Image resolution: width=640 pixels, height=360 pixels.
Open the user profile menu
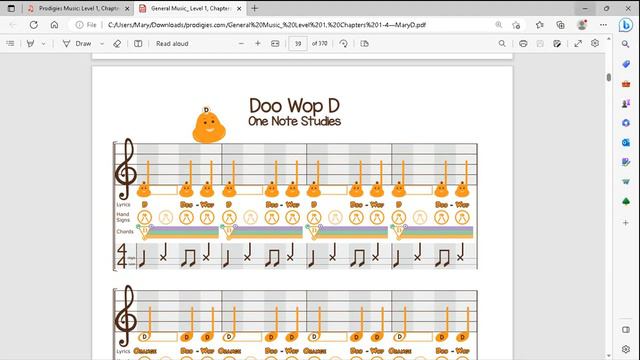pyautogui.click(x=582, y=25)
